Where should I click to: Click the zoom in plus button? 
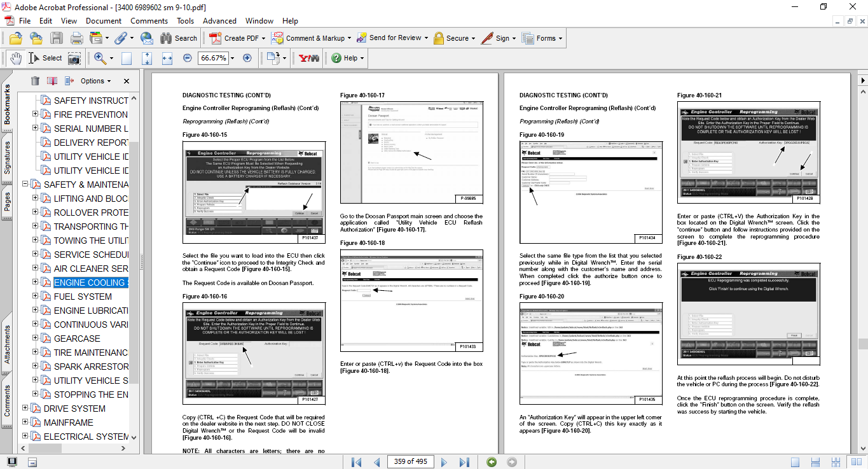pyautogui.click(x=247, y=58)
